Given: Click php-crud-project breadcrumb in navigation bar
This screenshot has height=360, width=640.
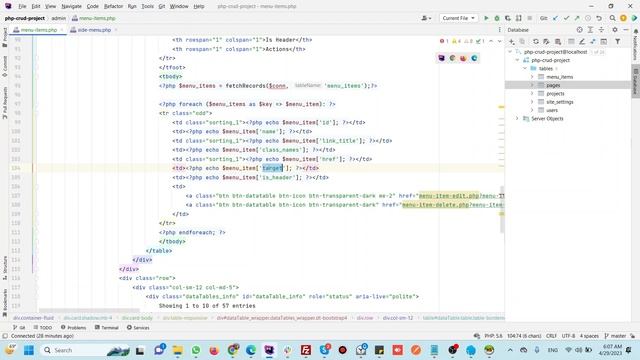Looking at the screenshot, I should (x=25, y=18).
